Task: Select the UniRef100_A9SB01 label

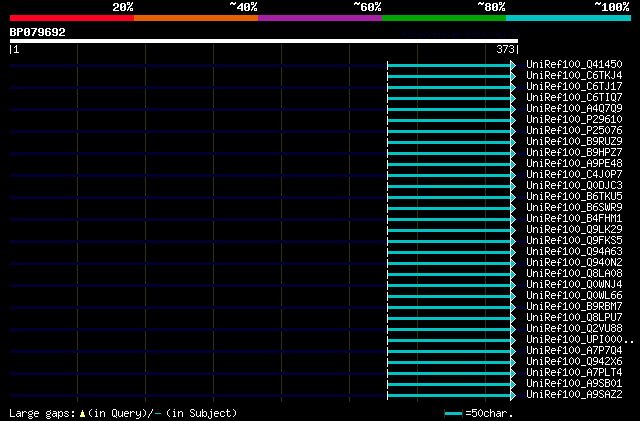Action: 574,384
